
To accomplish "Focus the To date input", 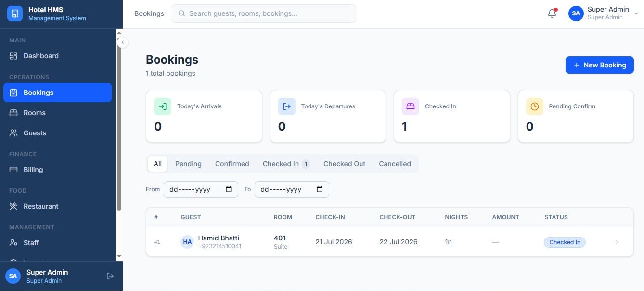I will coord(292,189).
